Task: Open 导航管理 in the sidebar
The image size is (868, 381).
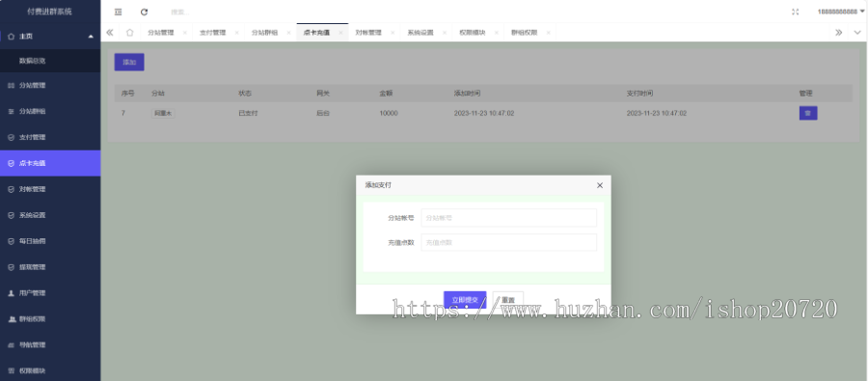Action: [50, 345]
